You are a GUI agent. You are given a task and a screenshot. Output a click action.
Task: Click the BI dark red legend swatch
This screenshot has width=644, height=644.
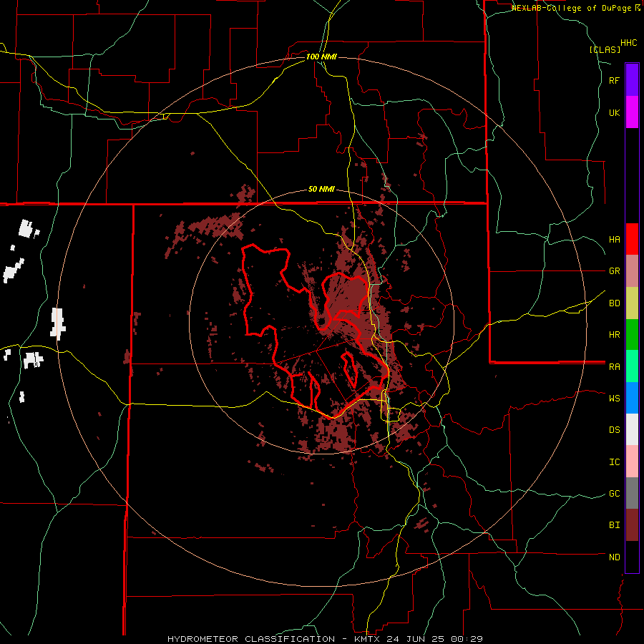(x=632, y=525)
